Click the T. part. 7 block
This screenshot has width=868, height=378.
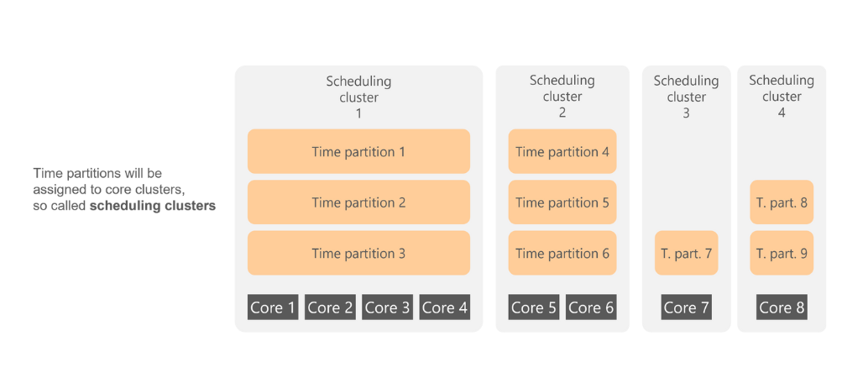687,254
